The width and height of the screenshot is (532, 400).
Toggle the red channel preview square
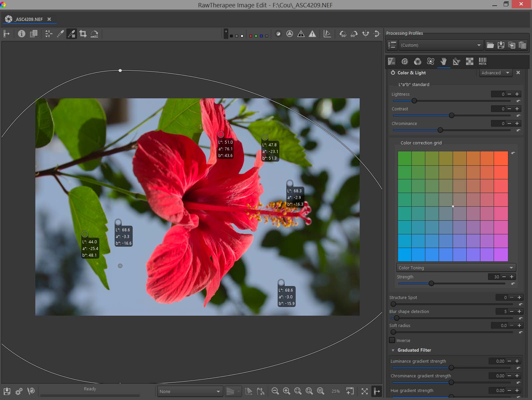pyautogui.click(x=250, y=36)
